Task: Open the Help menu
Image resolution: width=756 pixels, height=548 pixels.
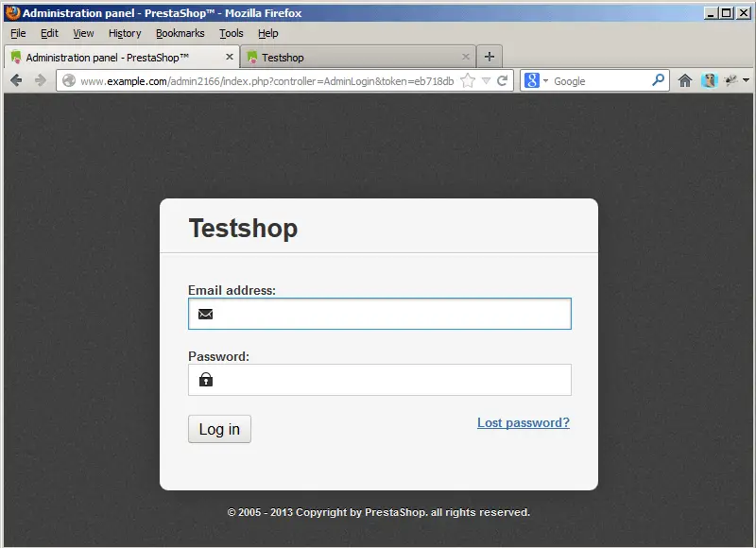Action: (268, 33)
